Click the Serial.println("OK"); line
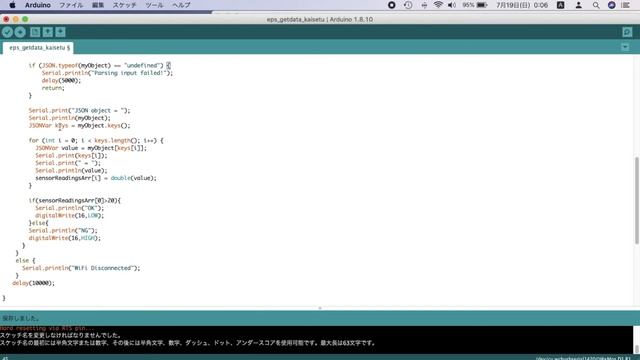This screenshot has height=360, width=640. (69, 208)
